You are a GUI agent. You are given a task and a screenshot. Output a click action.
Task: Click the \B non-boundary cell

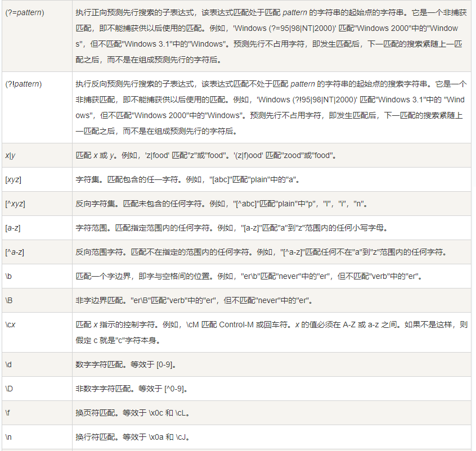point(37,300)
